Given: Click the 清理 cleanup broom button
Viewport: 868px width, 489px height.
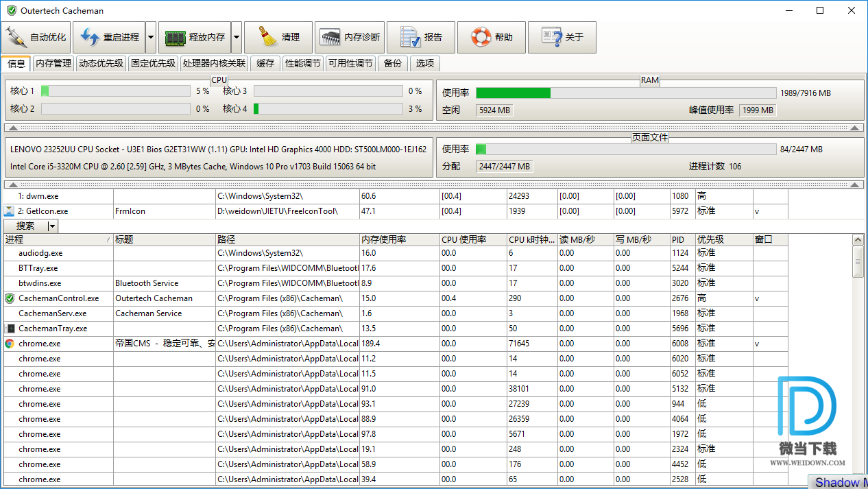Looking at the screenshot, I should click(x=278, y=37).
